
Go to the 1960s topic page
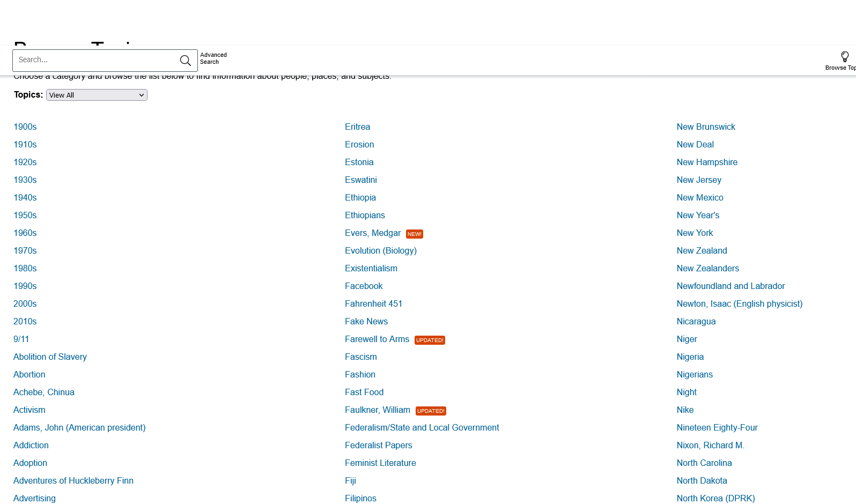click(x=25, y=233)
